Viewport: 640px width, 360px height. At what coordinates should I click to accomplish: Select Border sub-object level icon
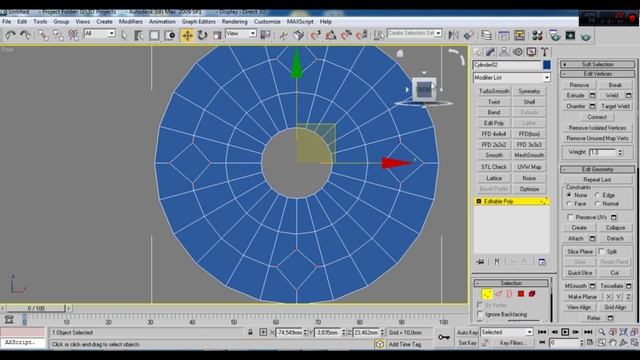click(x=509, y=294)
